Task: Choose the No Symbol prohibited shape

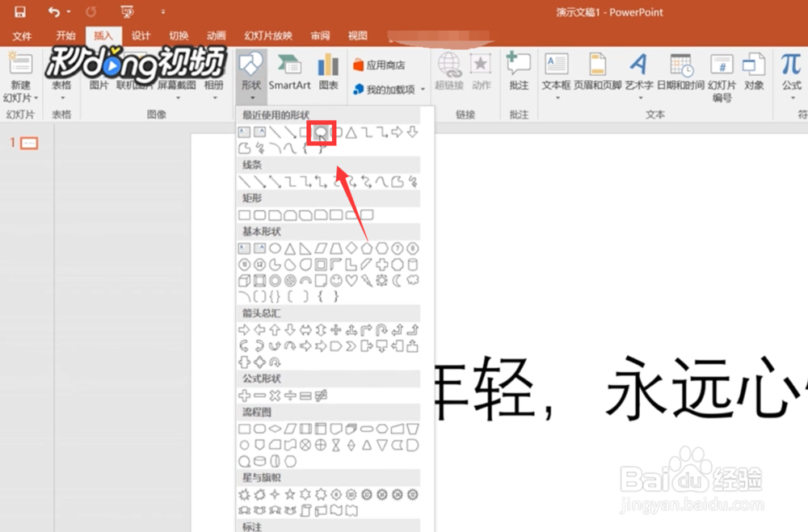Action: point(290,281)
